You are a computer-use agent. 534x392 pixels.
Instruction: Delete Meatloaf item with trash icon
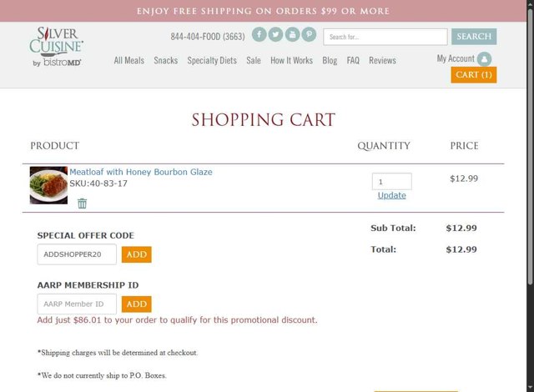tap(82, 204)
